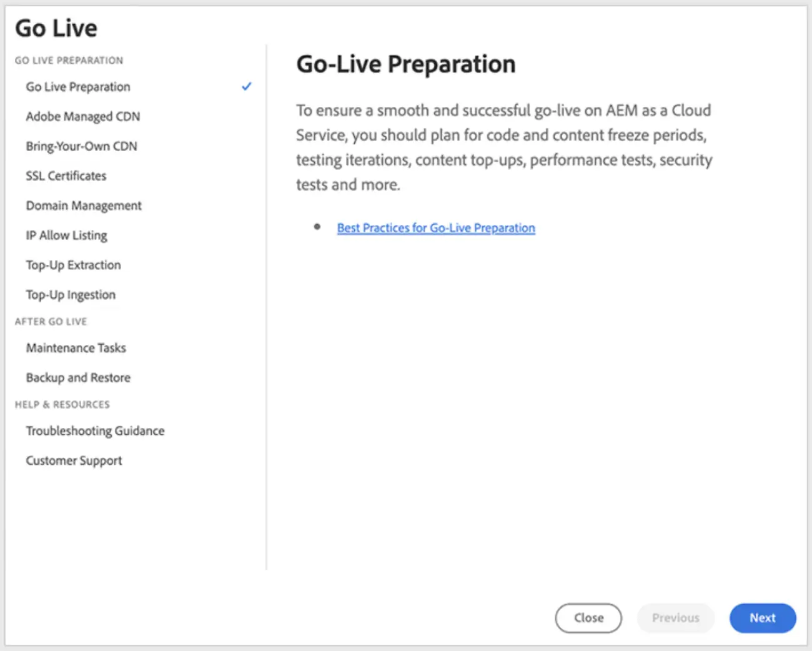Click the blue checkmark beside Go Live Preparation
Viewport: 812px width, 651px height.
[247, 86]
